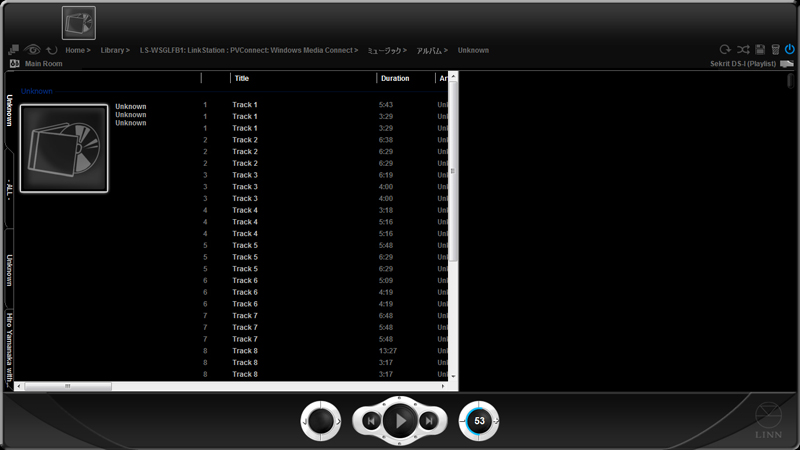This screenshot has height=450, width=800.
Task: Click the volume dial showing 53
Action: point(479,421)
